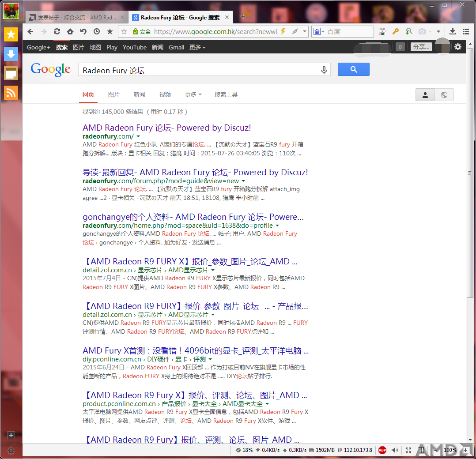Expand the 更多 dropdown under the search box
This screenshot has width=476, height=459.
point(193,94)
